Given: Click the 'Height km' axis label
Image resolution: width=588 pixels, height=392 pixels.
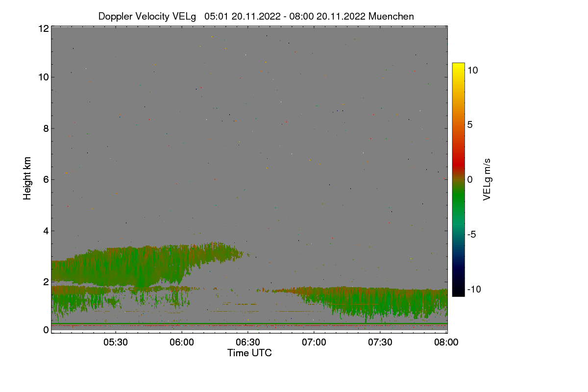Looking at the screenshot, I should click(x=27, y=178).
